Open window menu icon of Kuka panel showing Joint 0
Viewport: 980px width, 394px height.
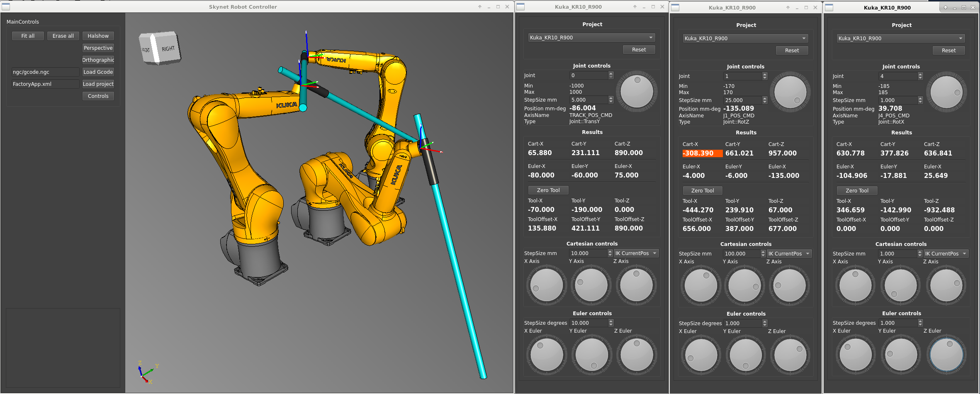520,7
